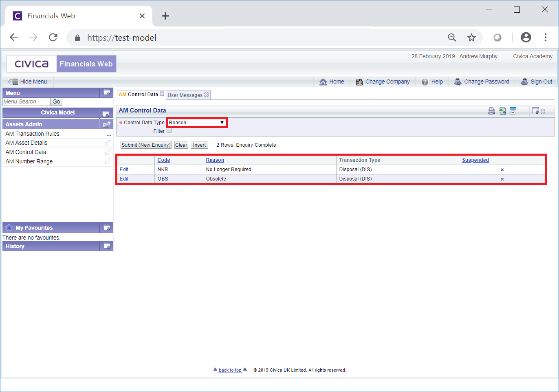Detach AM Control Data panel to window
The width and height of the screenshot is (559, 392).
click(x=535, y=111)
